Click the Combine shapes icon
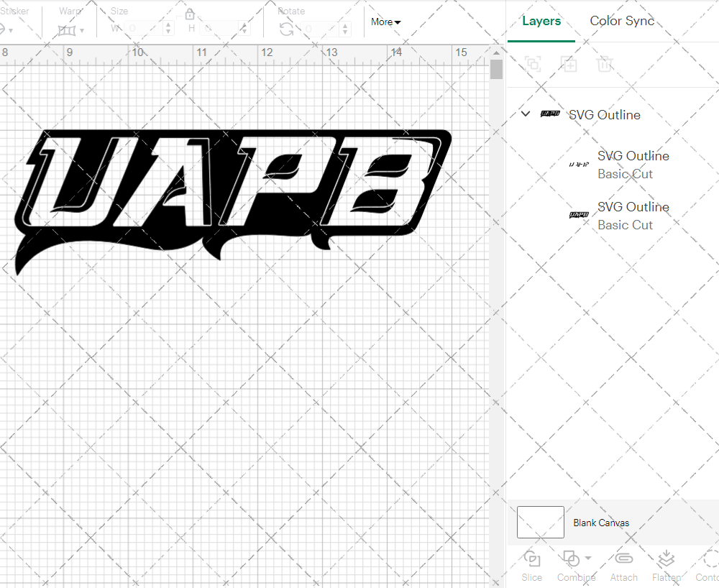This screenshot has height=588, width=719. [572, 559]
